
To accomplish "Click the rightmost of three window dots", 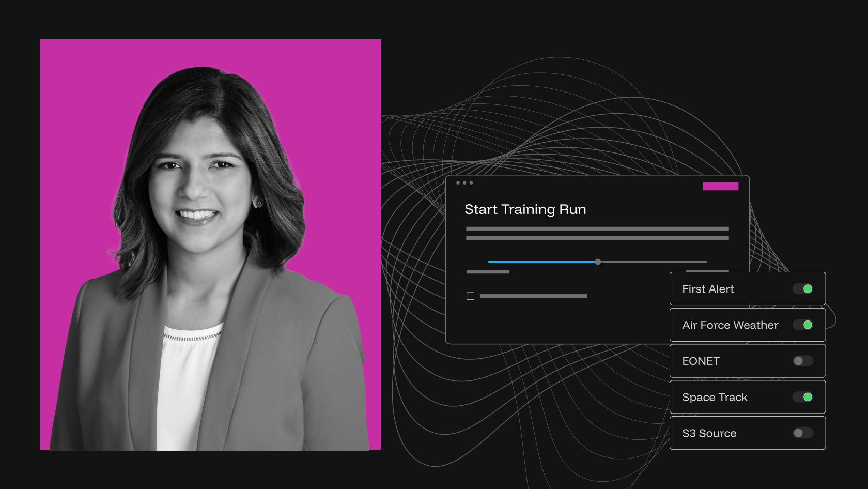I will (x=471, y=183).
